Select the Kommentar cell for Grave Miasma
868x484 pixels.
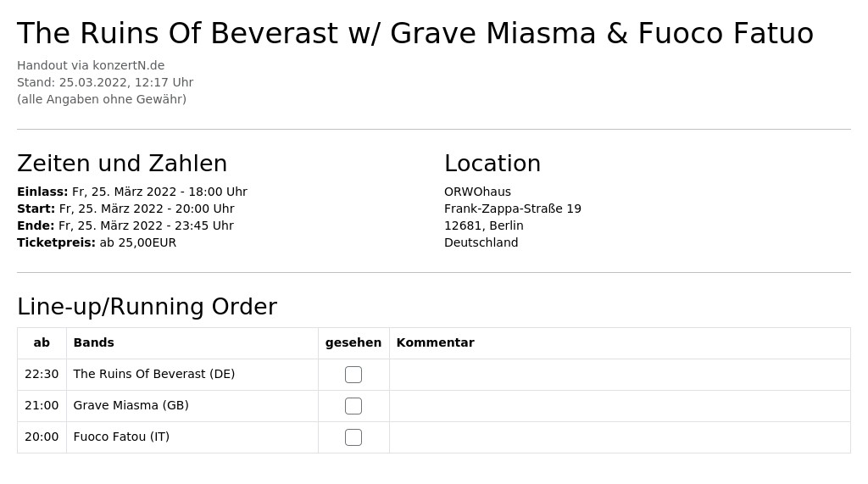pos(620,406)
